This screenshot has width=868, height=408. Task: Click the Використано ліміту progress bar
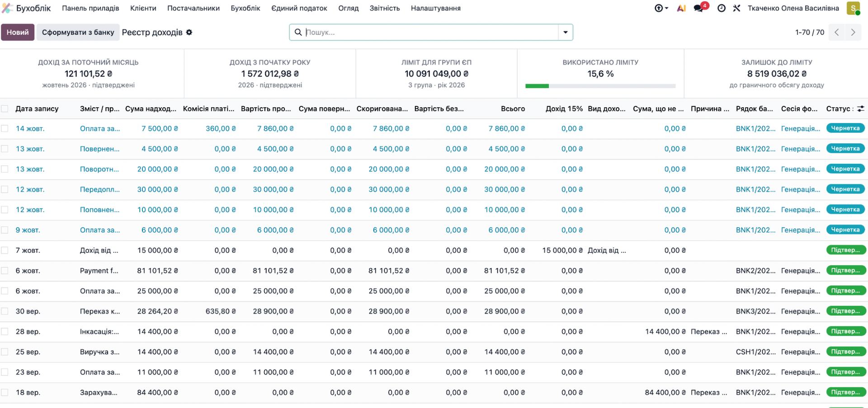pos(600,86)
